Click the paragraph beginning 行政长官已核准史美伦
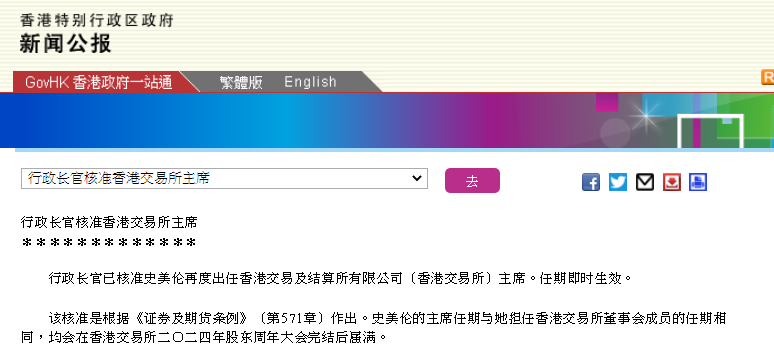Image resolution: width=774 pixels, height=360 pixels. coord(341,279)
